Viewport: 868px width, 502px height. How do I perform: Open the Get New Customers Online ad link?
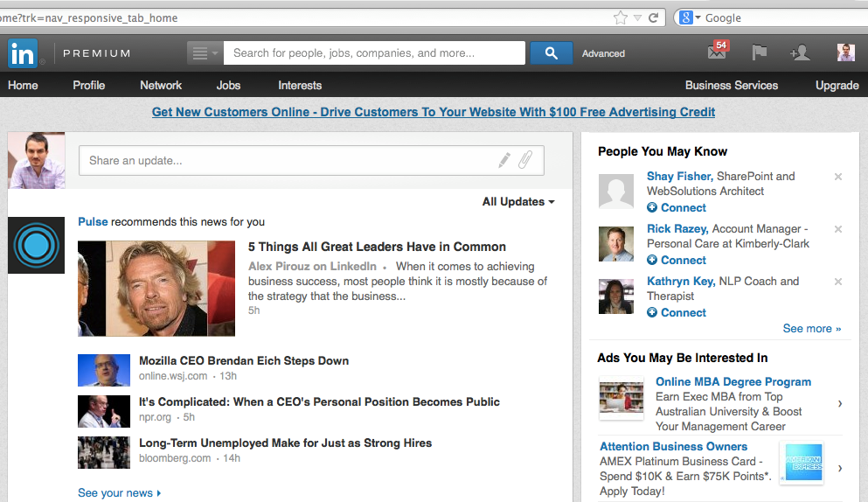(x=434, y=112)
